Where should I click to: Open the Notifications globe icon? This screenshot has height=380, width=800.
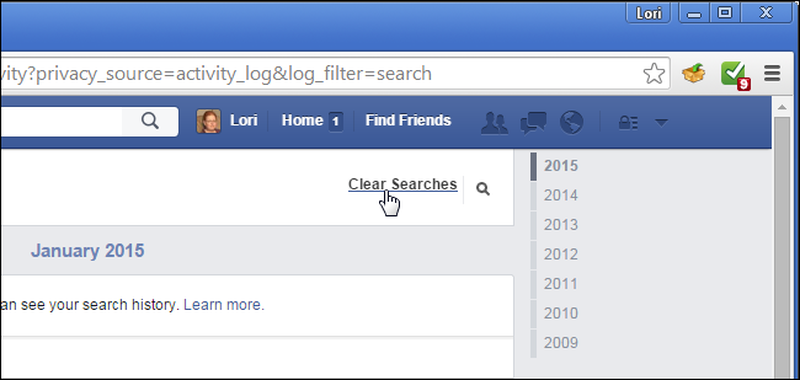(571, 122)
